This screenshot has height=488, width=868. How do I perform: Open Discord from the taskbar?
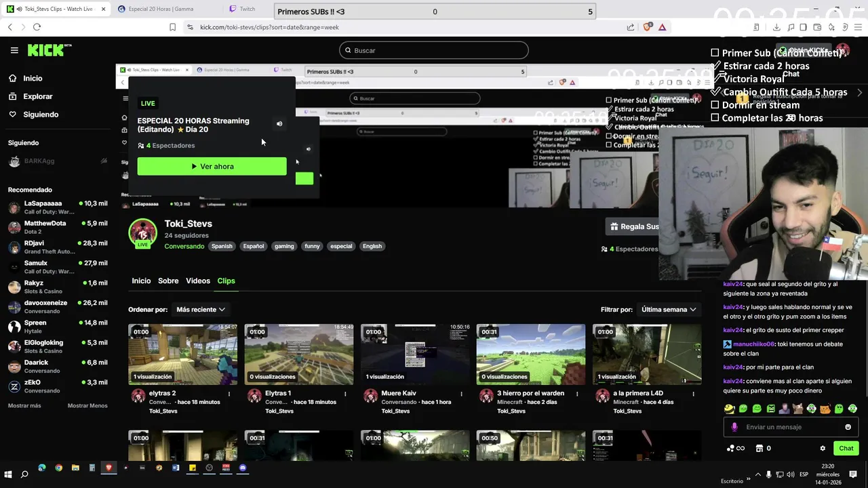coord(243,468)
